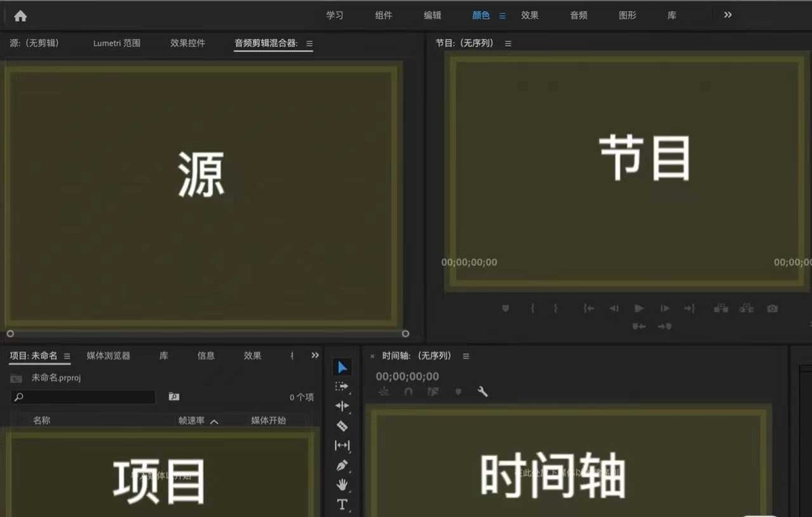Click the Export Frame camera icon
Screen dimensions: 812x517
click(772, 308)
